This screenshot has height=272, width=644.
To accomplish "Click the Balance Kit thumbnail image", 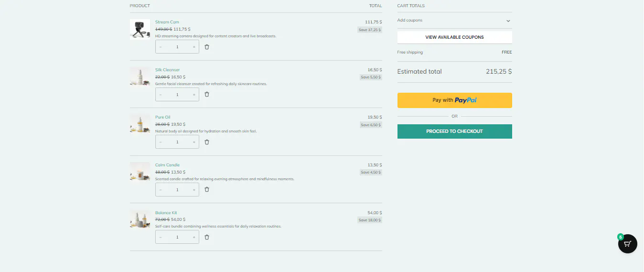I will 140,219.
